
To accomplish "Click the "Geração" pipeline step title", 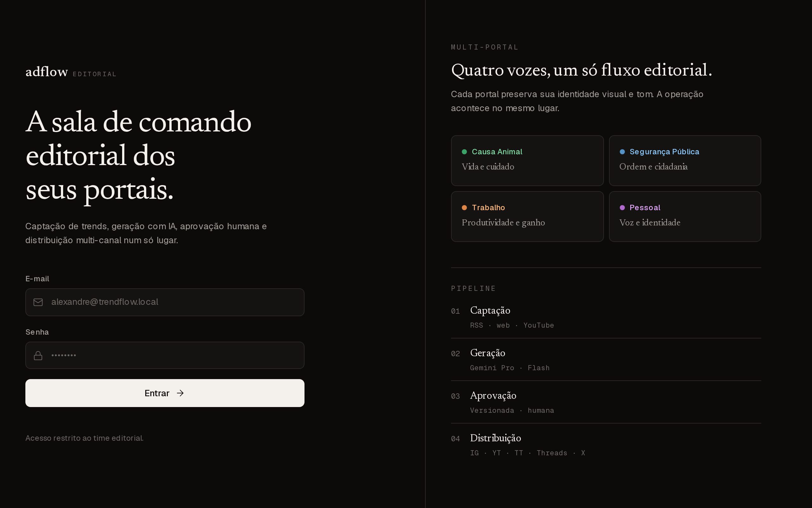I will pos(488,353).
